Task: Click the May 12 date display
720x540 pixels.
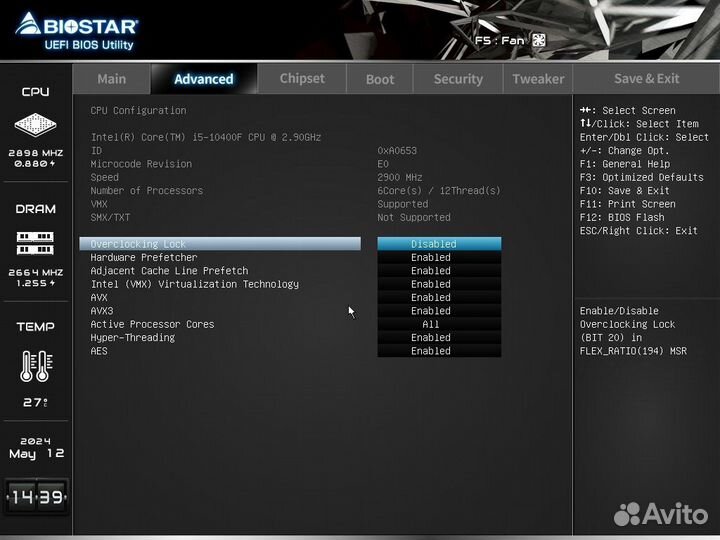Action: [x=36, y=453]
